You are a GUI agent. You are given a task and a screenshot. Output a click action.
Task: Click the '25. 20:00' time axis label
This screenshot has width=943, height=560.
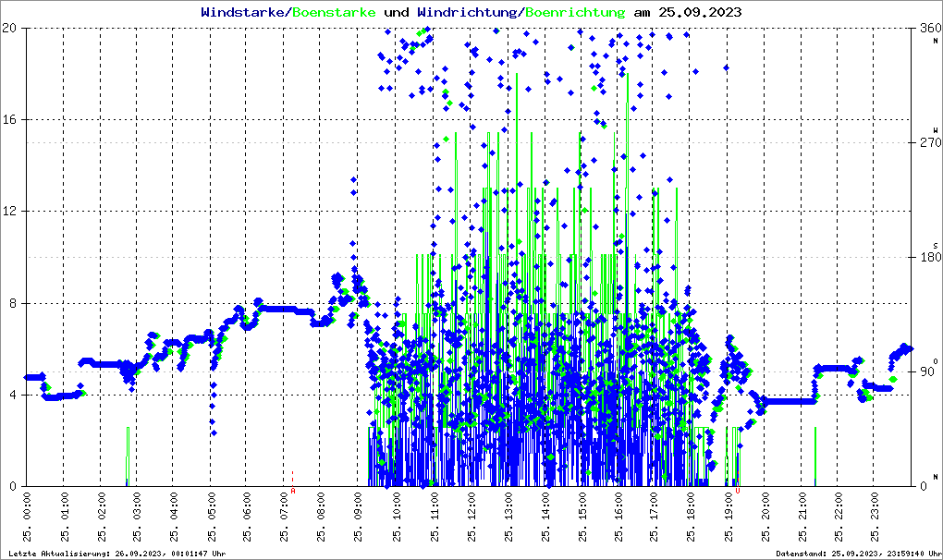coord(765,517)
